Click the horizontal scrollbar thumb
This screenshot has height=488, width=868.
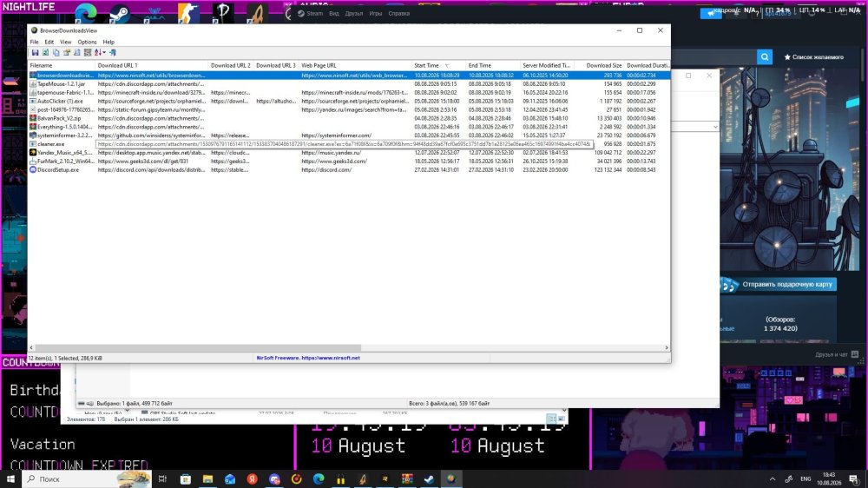[198, 348]
